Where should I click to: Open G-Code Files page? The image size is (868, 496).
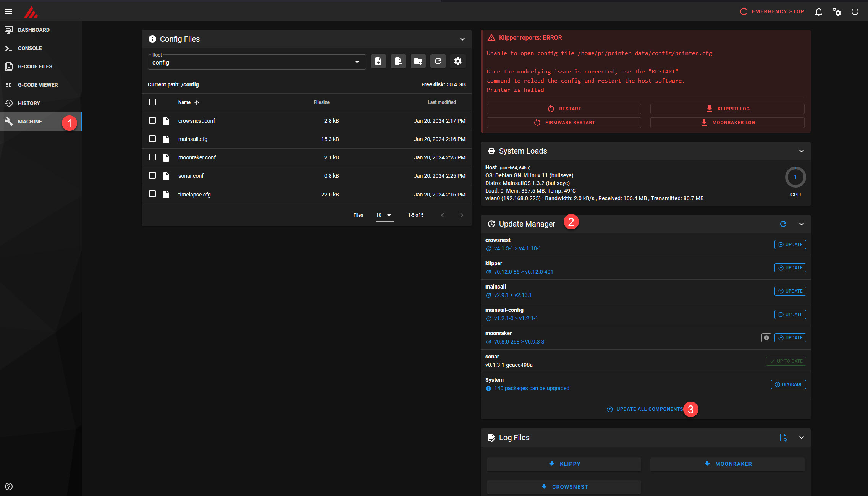41,66
